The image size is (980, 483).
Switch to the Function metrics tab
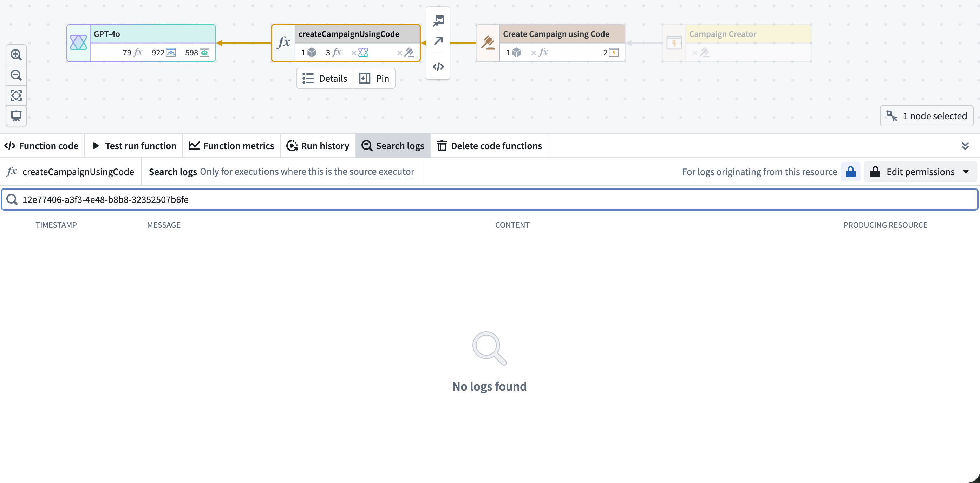[231, 145]
